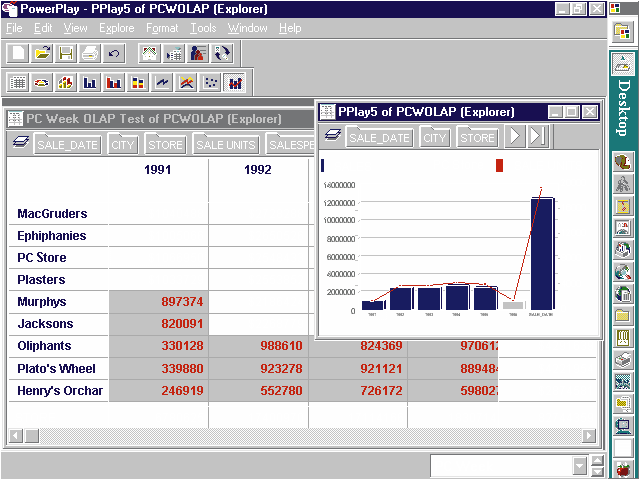Viewport: 640px width, 480px height.
Task: Open the status bar dropdown arrow at the bottom right
Action: point(580,465)
